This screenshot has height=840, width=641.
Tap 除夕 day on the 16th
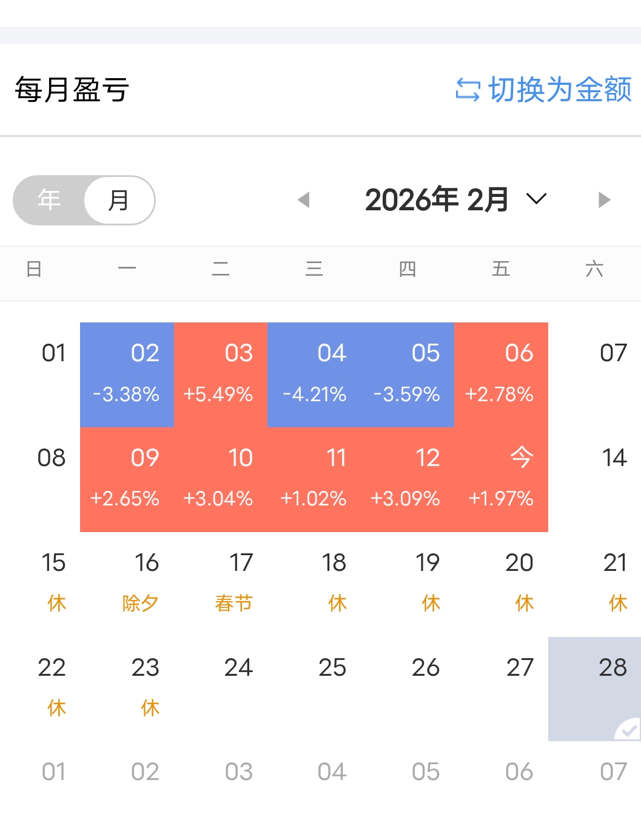141,582
